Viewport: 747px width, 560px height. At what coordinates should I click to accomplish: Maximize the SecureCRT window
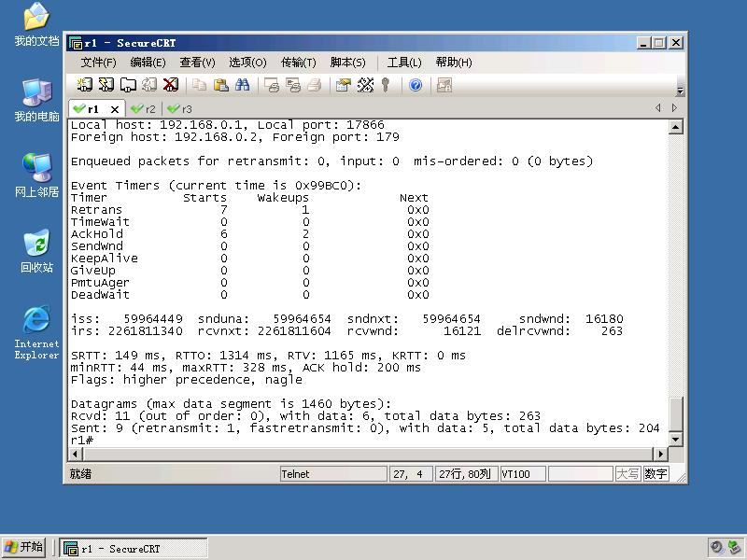pyautogui.click(x=659, y=43)
